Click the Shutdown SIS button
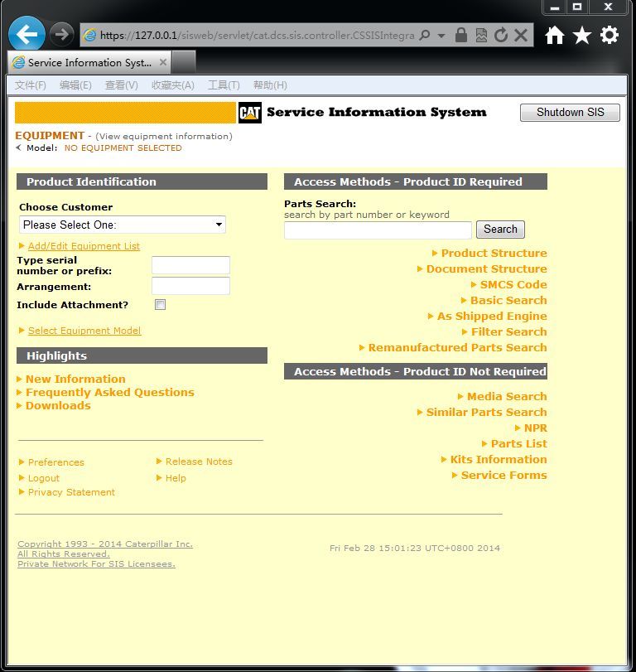Image resolution: width=636 pixels, height=672 pixels. (570, 113)
